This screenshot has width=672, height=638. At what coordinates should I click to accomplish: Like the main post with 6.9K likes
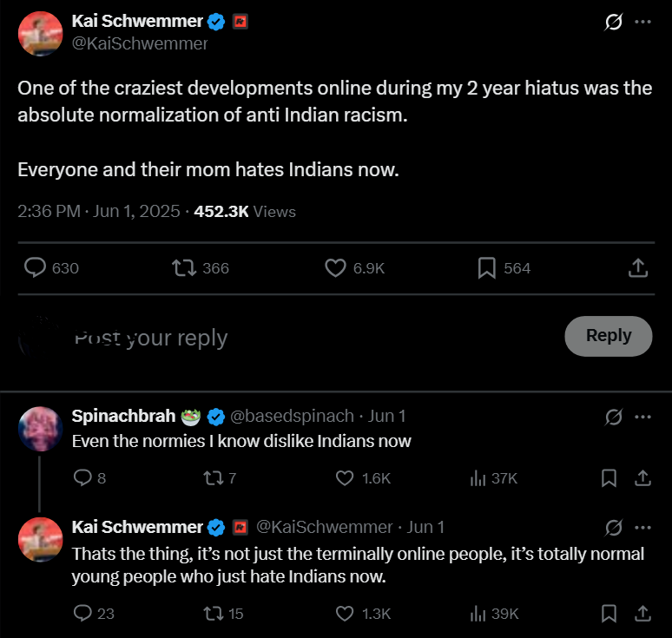point(335,268)
